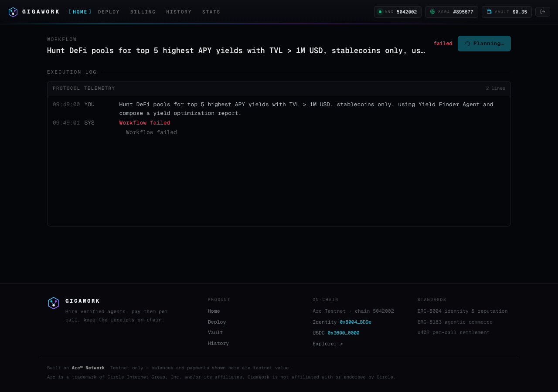Click the agent ID #895677 in the header
This screenshot has width=558, height=392.
tap(463, 12)
